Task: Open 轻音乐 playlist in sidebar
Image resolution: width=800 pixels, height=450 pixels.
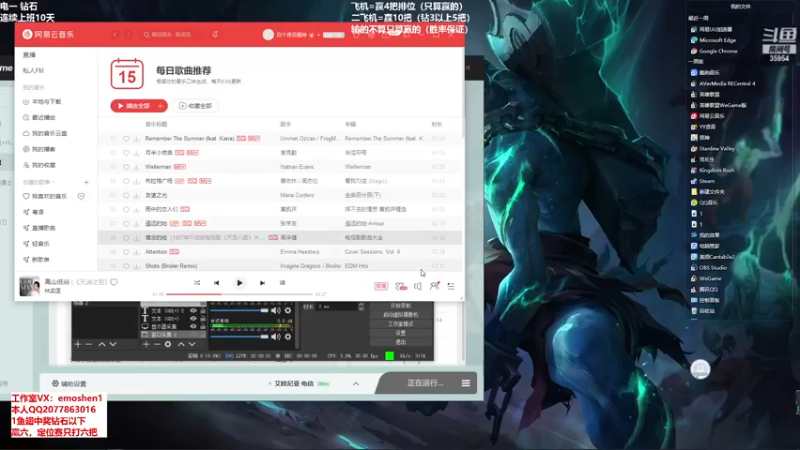Action: coord(40,244)
